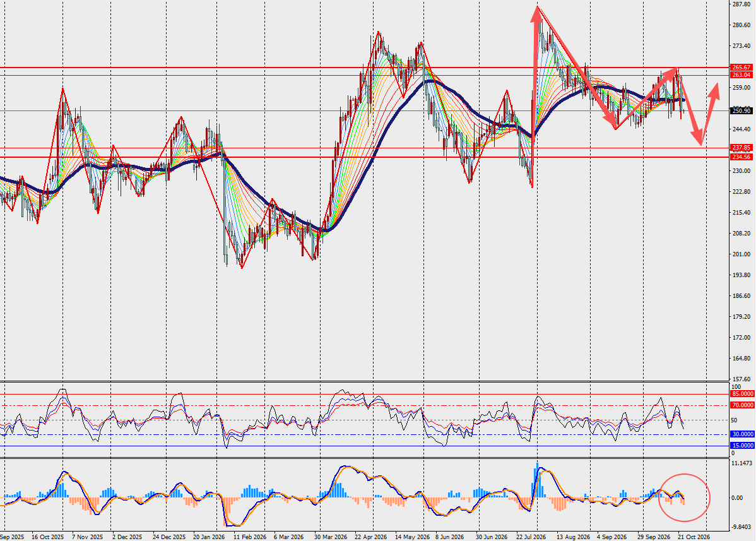Screen dimensions: 756x541
Task: Click the current price label 250.90
Action: coord(741,111)
